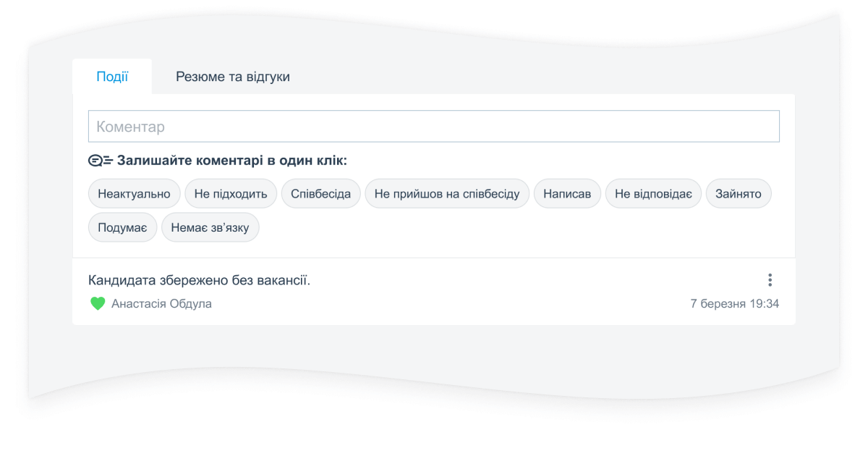
Task: Tap the Не відповідає quick comment
Action: pos(653,194)
